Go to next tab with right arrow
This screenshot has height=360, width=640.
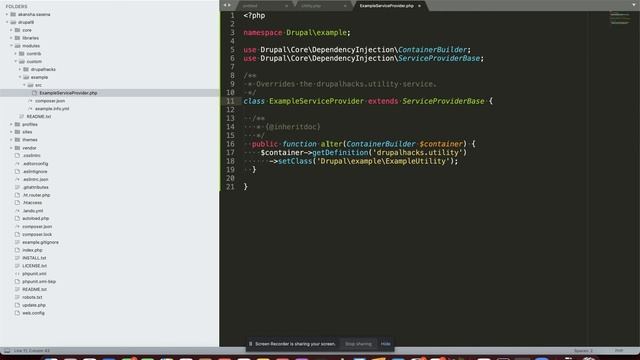229,5
